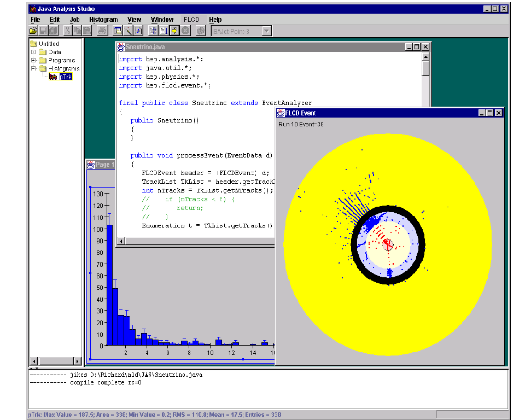Click the magic wand wizard icon
Viewport: 525px width, 420px height.
[128, 31]
